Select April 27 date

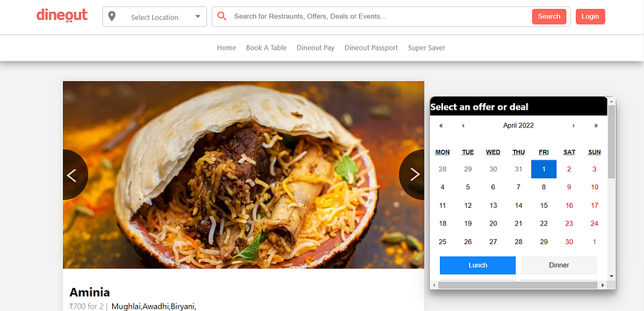click(x=493, y=242)
